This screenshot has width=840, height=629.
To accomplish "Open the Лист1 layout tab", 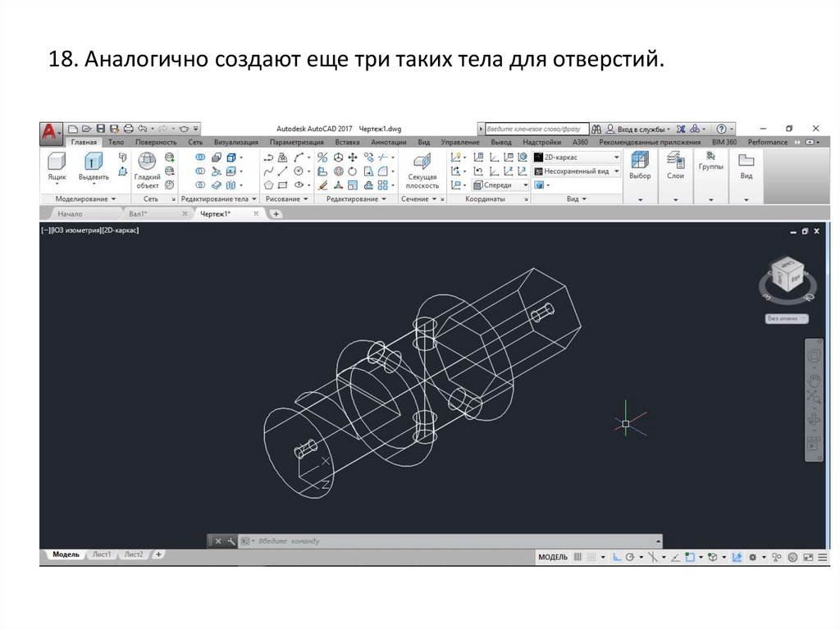I will pyautogui.click(x=102, y=555).
